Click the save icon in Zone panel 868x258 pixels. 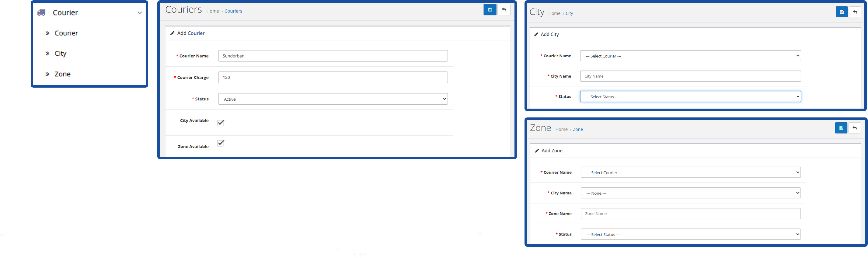[x=841, y=128]
